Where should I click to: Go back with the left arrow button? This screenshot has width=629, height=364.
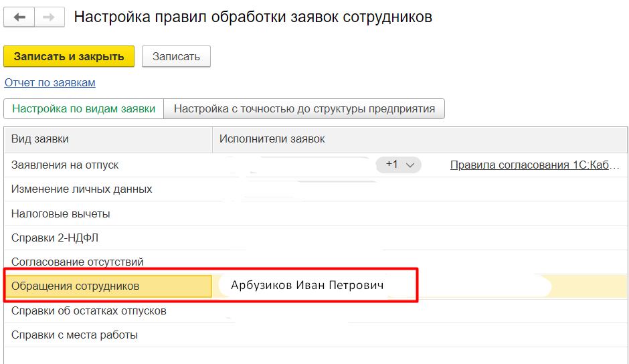point(19,17)
